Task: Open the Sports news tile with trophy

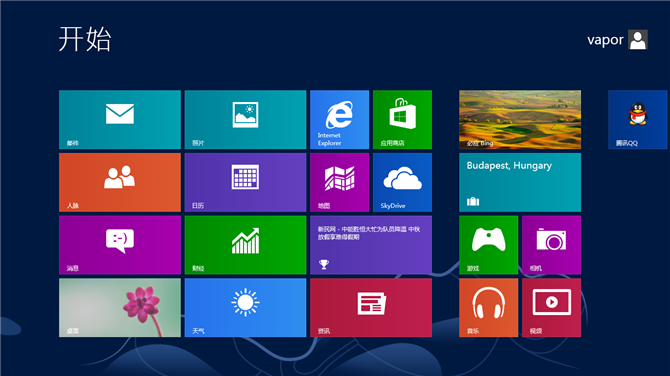Action: point(371,245)
